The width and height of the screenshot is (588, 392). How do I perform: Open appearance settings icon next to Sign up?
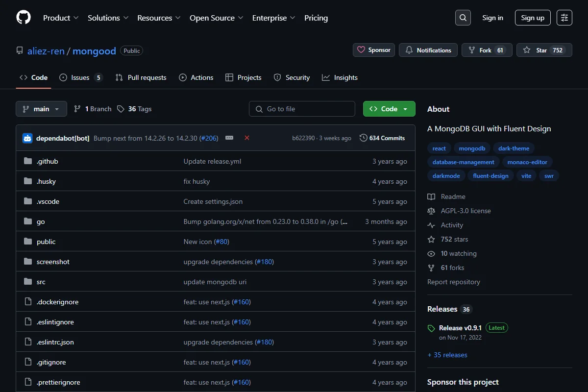point(564,18)
